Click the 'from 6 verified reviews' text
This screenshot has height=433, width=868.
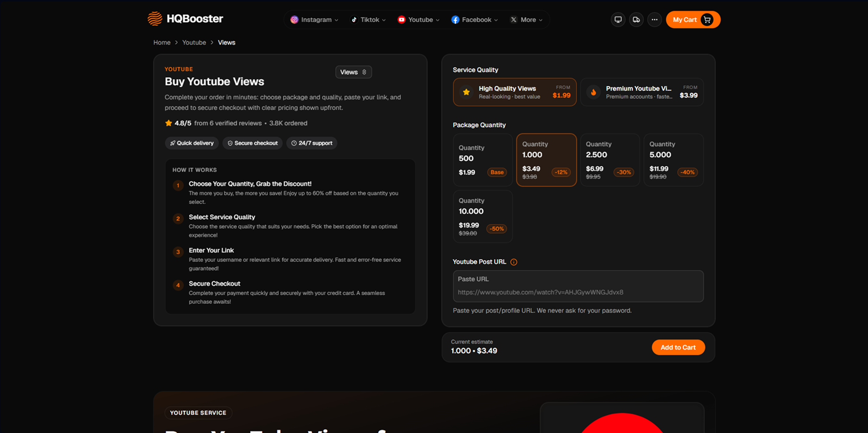pos(228,123)
